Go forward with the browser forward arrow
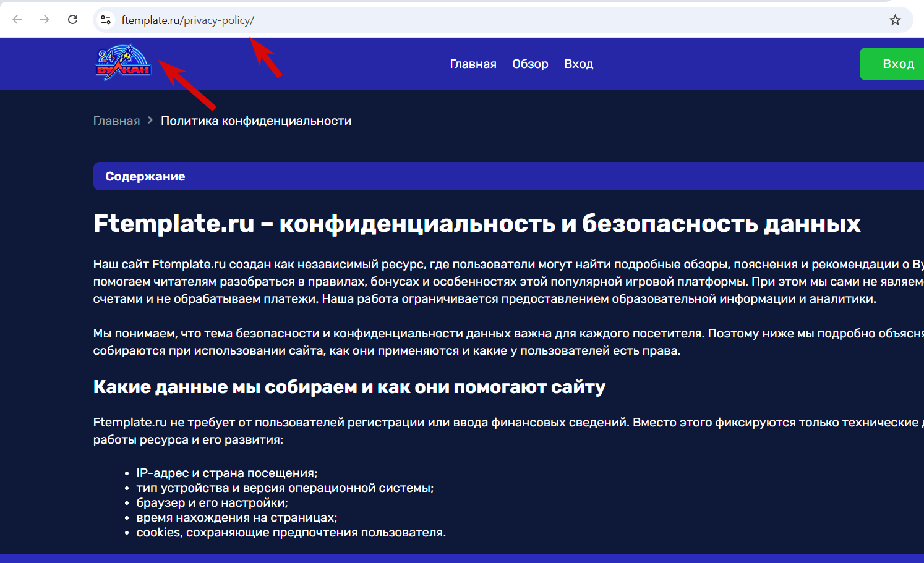Viewport: 924px width, 563px height. point(45,20)
